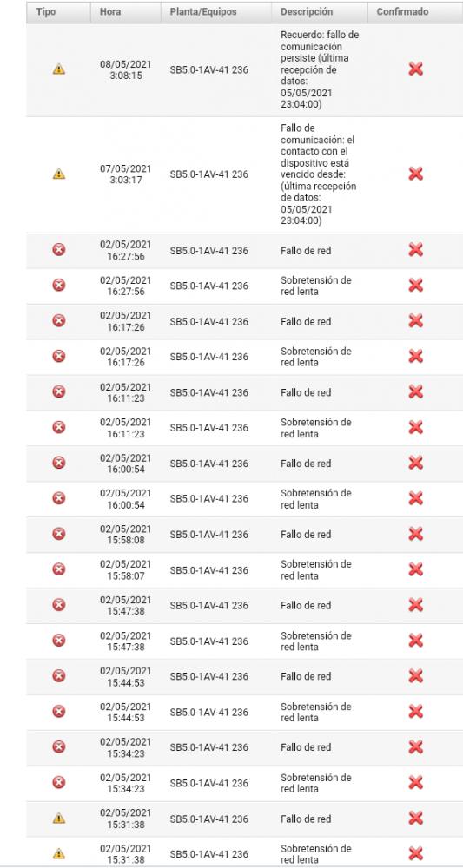The image size is (463, 868).
Task: Select 16:11:23 Fallo de red description
Action: click(x=306, y=392)
